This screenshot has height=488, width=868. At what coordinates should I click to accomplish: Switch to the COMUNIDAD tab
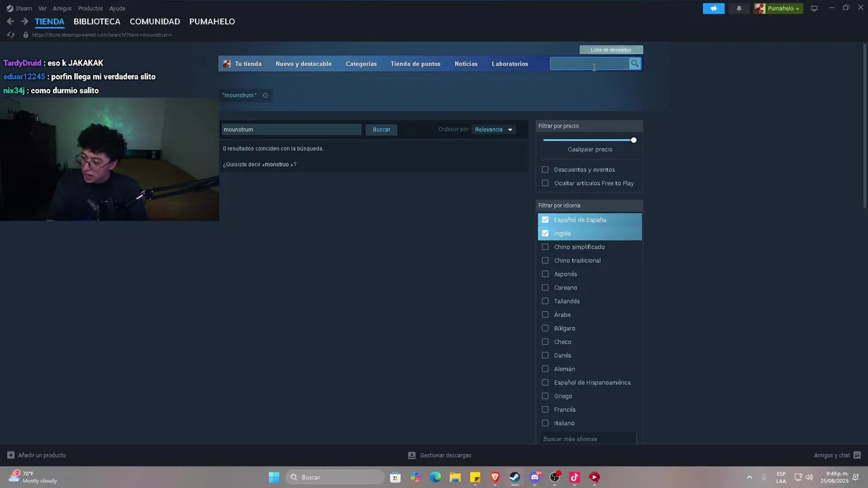pyautogui.click(x=155, y=22)
